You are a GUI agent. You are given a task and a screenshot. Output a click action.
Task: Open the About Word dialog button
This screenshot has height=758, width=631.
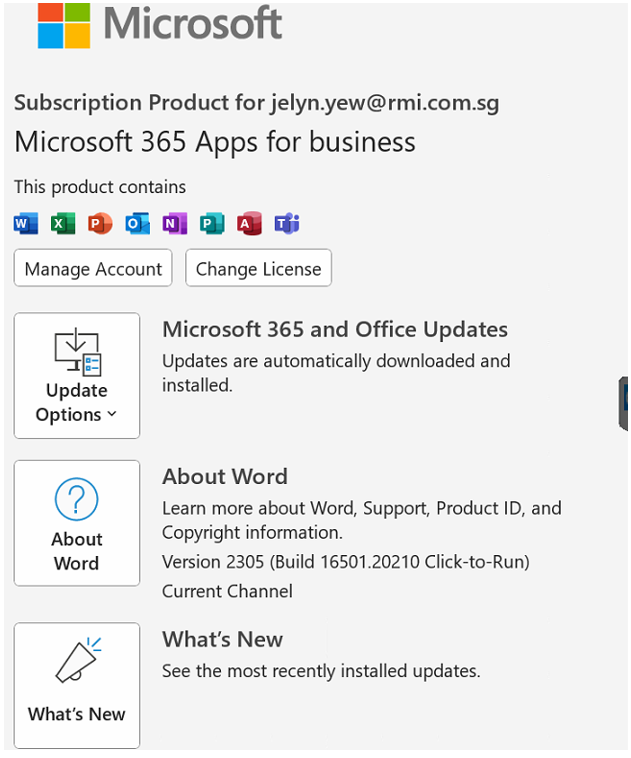pyautogui.click(x=77, y=523)
